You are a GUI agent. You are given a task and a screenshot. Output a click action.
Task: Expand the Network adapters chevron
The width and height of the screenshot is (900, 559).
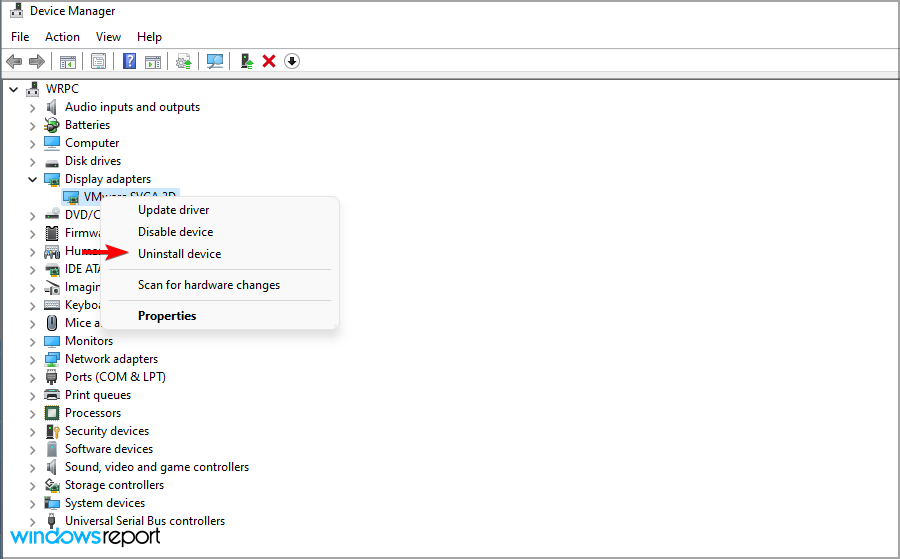(33, 359)
